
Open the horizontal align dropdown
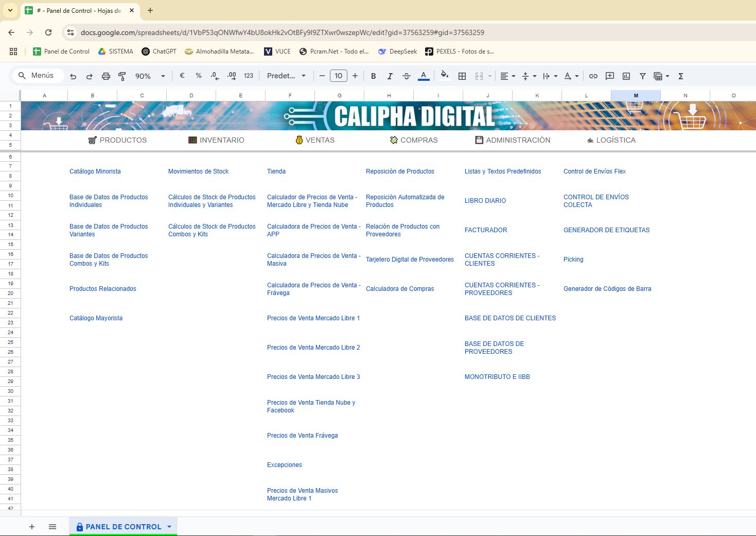point(507,76)
